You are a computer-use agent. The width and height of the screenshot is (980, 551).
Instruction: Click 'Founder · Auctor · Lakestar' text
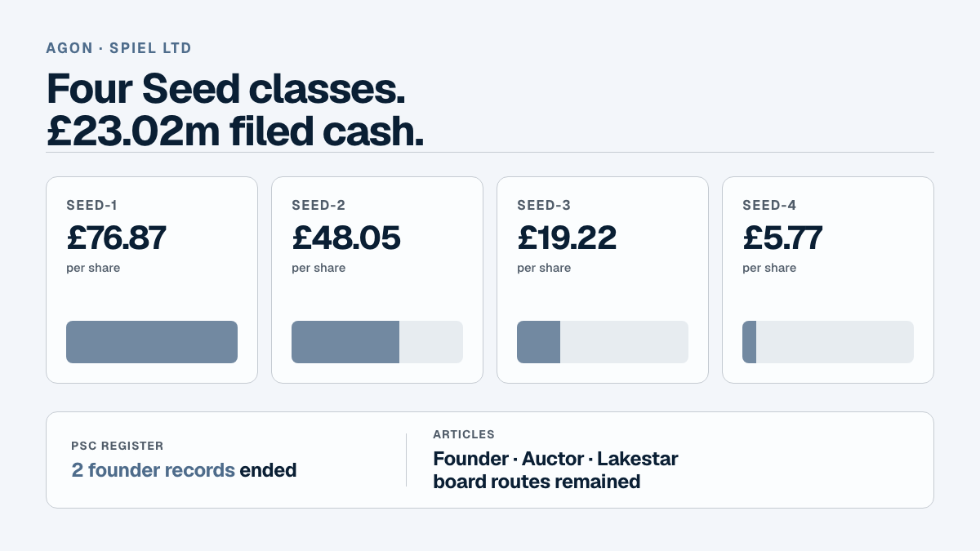tap(555, 459)
